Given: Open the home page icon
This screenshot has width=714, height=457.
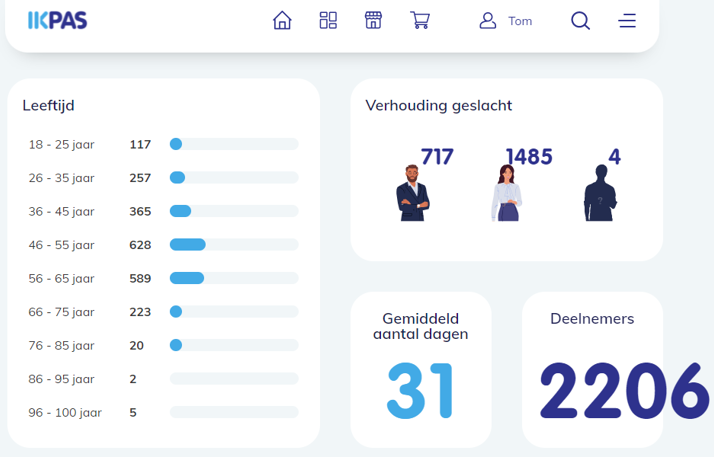Looking at the screenshot, I should pyautogui.click(x=282, y=21).
